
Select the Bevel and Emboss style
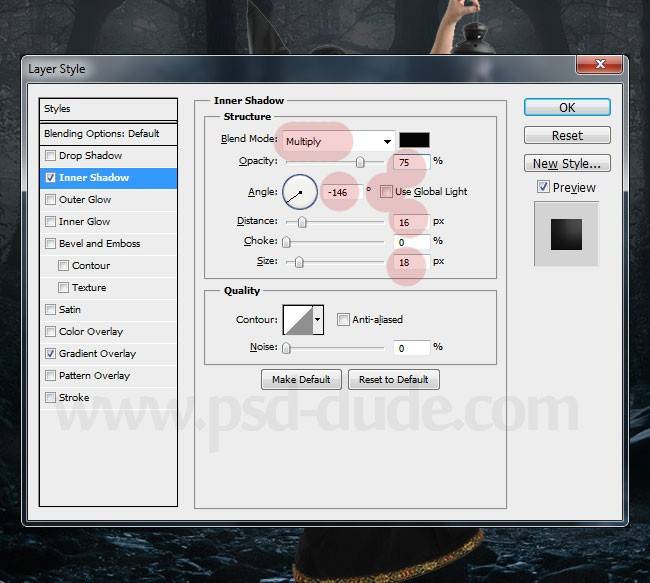coord(99,244)
